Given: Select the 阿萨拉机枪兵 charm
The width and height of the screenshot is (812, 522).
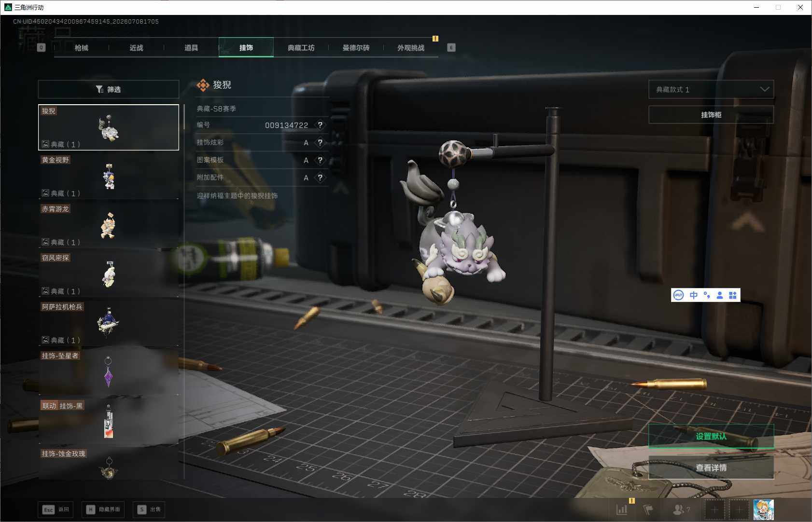Looking at the screenshot, I should click(109, 323).
